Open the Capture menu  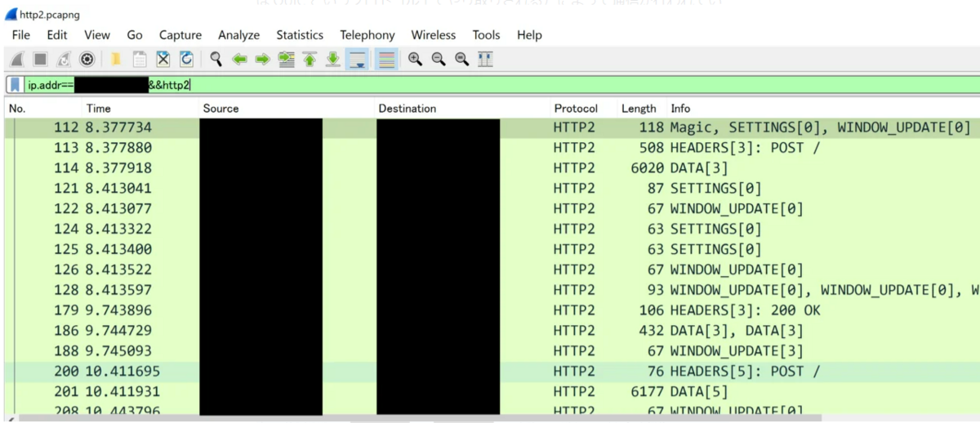coord(180,35)
